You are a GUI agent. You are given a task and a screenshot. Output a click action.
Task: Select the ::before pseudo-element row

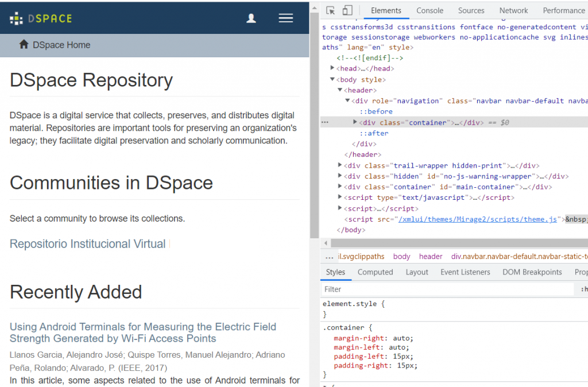(376, 111)
